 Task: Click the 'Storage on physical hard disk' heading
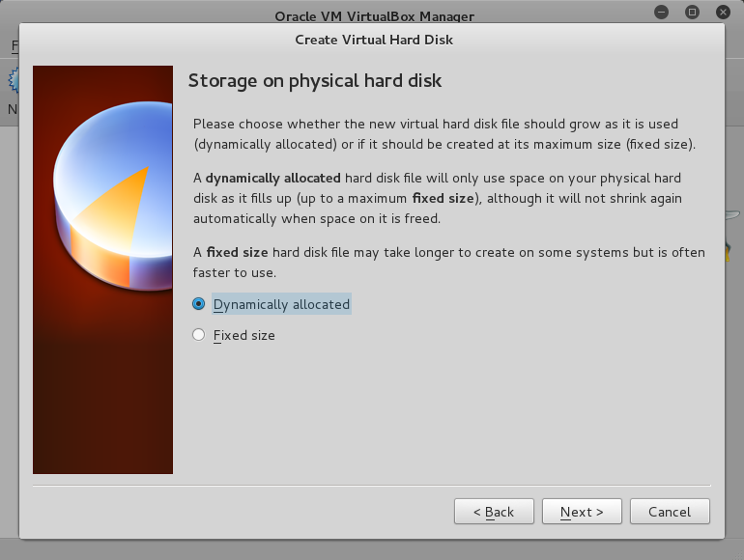[315, 81]
